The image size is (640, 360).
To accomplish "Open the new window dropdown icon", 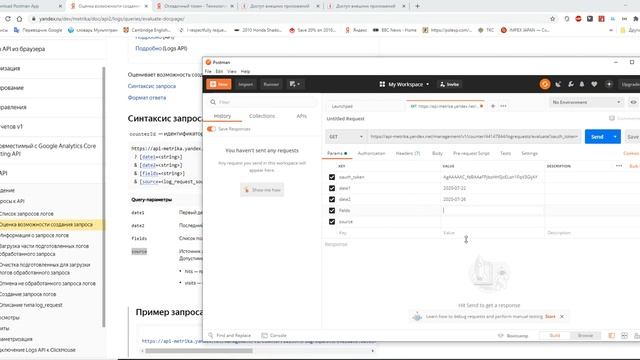I will tap(295, 84).
